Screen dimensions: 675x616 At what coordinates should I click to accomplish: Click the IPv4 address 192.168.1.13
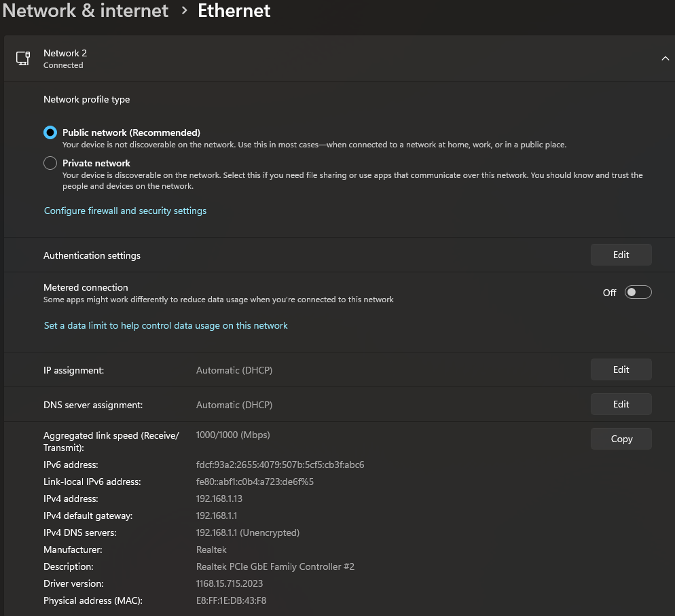(x=219, y=499)
